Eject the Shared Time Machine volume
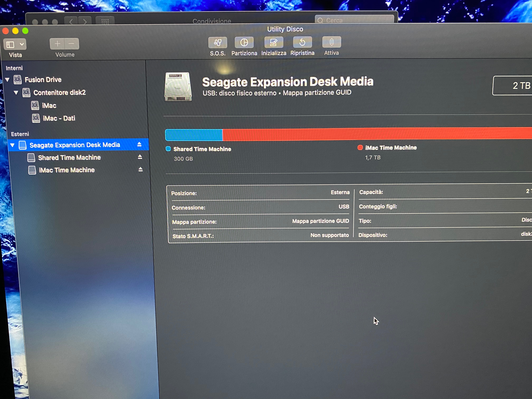The image size is (532, 399). pos(140,157)
